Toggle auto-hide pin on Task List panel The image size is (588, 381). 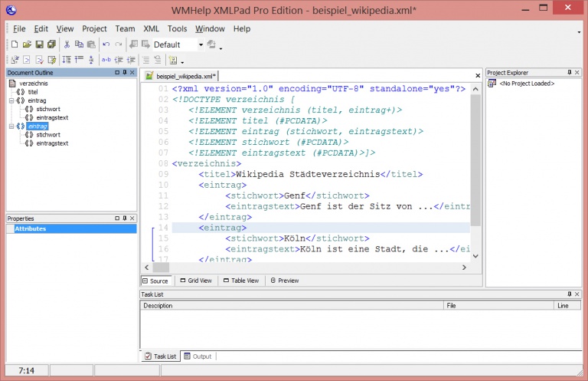tap(569, 294)
